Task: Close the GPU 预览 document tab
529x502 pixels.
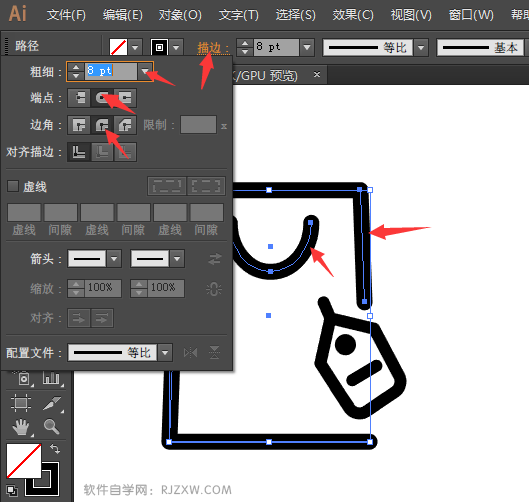Action: click(316, 74)
